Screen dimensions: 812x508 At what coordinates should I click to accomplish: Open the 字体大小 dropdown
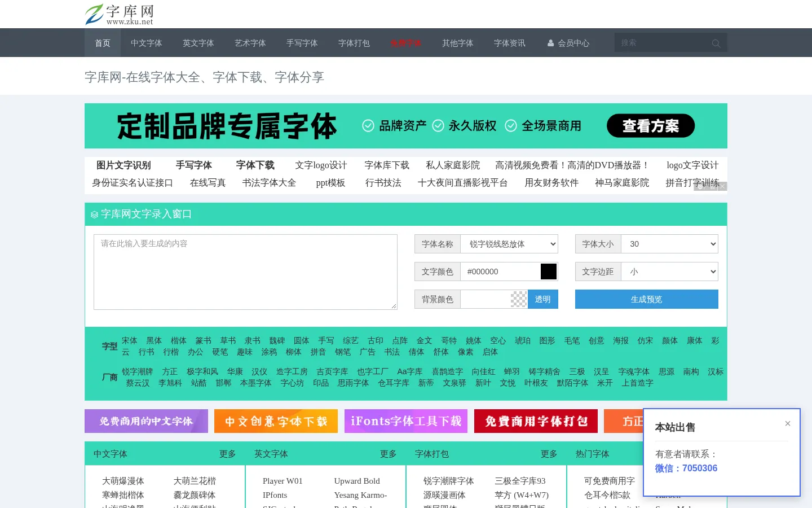[669, 244]
